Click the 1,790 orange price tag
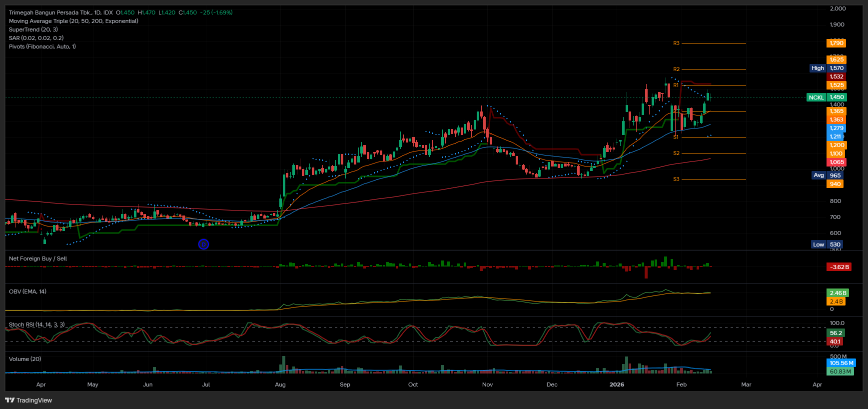The width and height of the screenshot is (868, 409). point(836,43)
